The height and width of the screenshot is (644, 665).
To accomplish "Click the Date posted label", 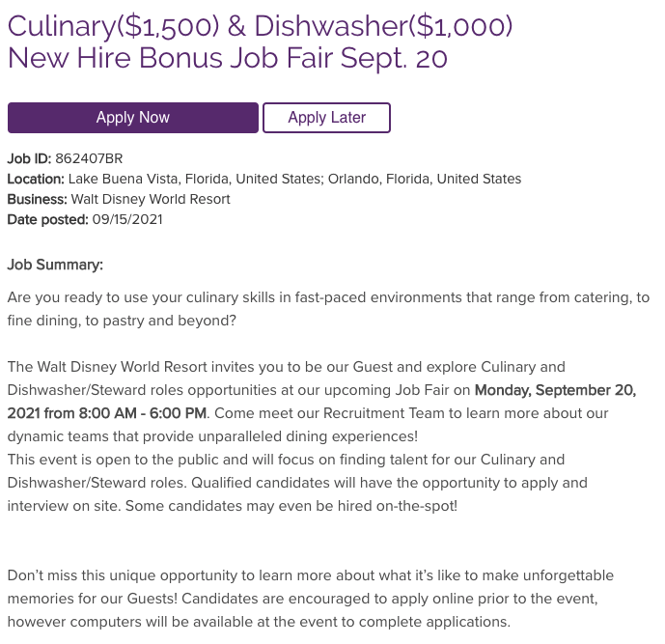I will (x=47, y=219).
